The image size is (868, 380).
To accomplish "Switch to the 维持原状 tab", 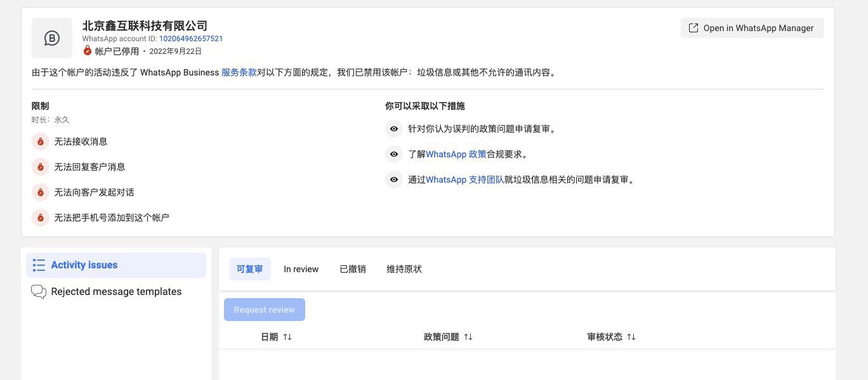I will (404, 269).
